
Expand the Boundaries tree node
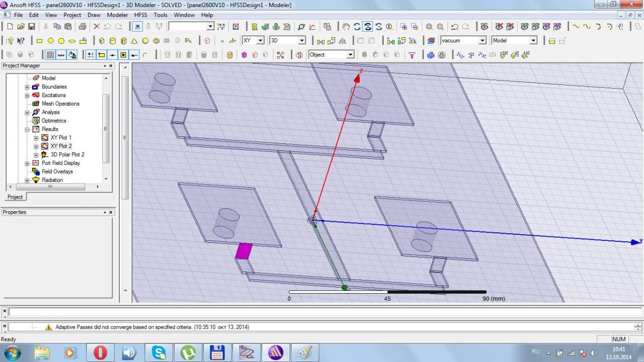[x=27, y=87]
